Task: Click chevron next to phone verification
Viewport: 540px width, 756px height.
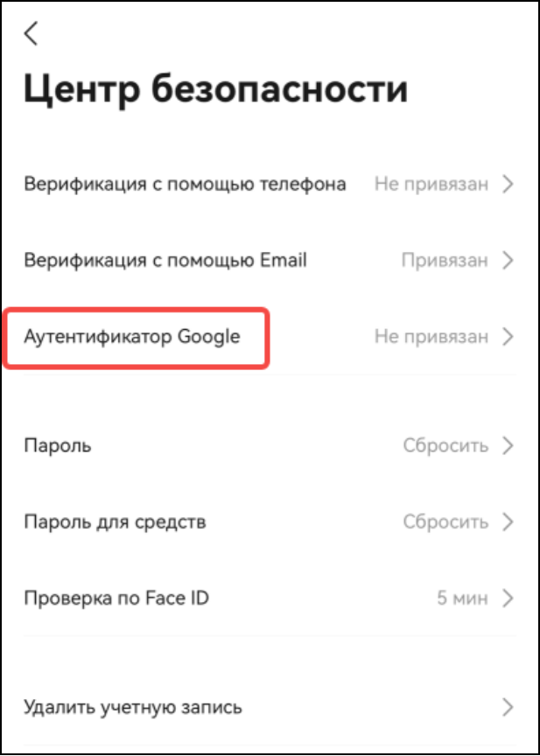Action: pyautogui.click(x=508, y=184)
